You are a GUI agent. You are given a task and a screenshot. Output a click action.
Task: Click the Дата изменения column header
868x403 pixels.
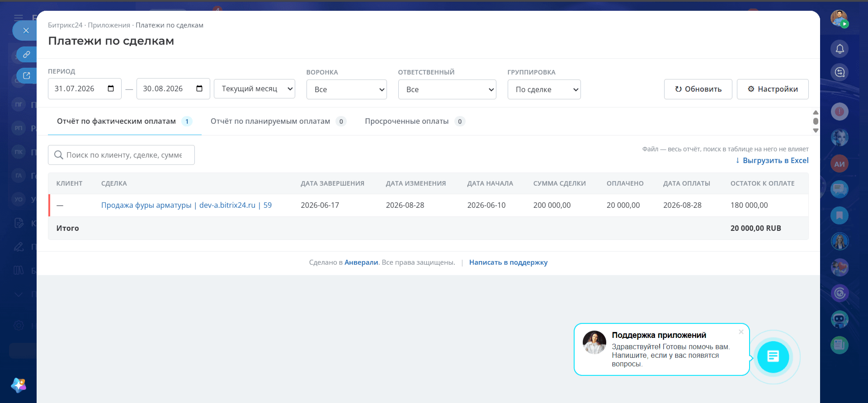[x=416, y=183]
